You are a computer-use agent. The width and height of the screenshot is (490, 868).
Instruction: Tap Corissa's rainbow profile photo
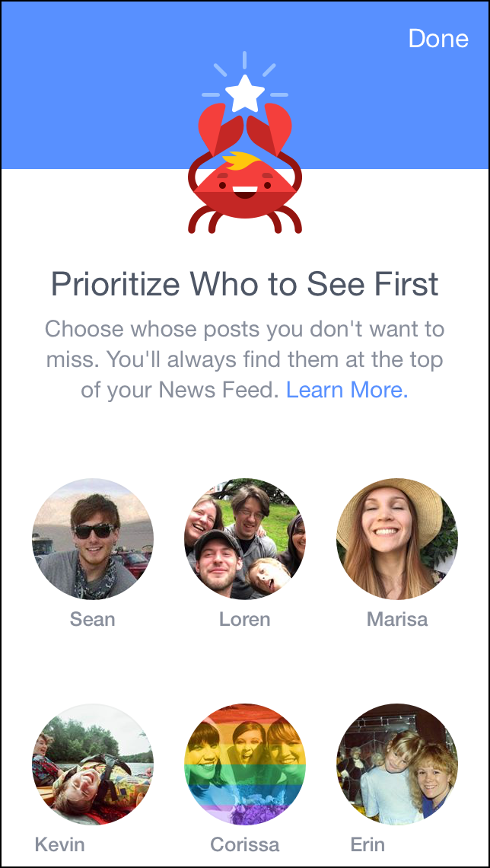coord(245,764)
